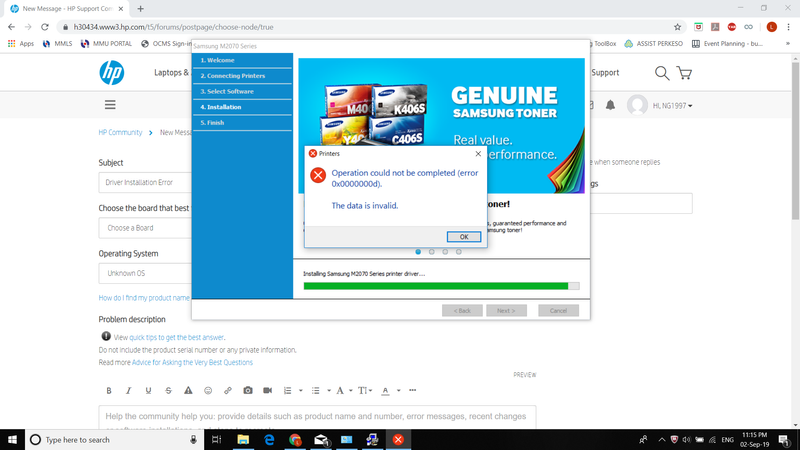Insert a link with the chain icon
Viewport: 800px width, 450px height.
click(x=228, y=391)
